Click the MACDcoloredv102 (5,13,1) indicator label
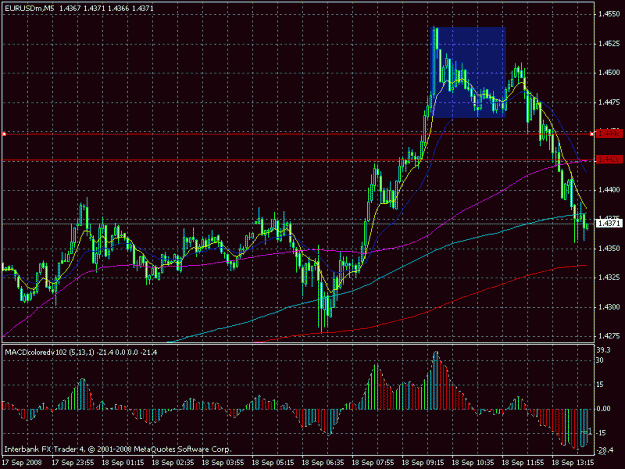The height and width of the screenshot is (469, 625). pyautogui.click(x=50, y=353)
